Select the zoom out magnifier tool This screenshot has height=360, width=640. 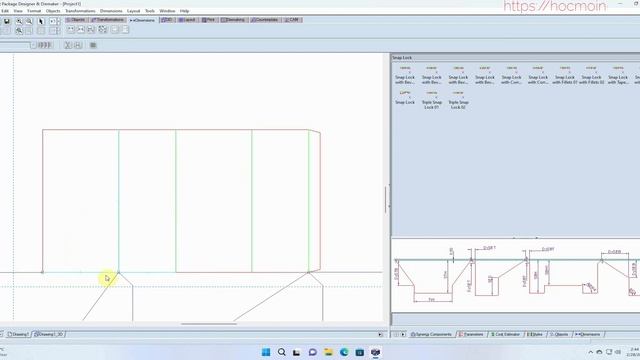tap(29, 21)
